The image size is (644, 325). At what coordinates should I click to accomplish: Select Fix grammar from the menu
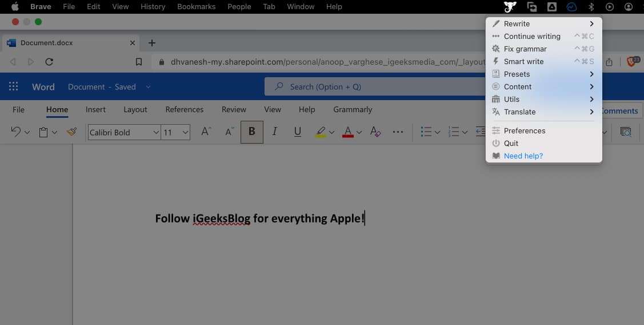pyautogui.click(x=525, y=49)
